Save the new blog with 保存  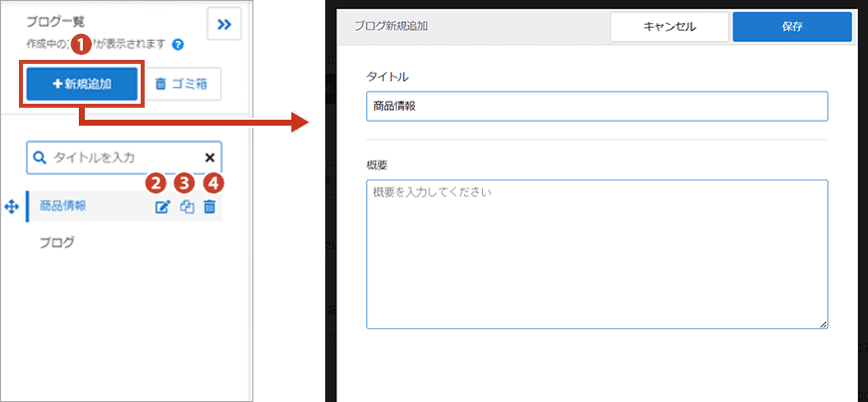[x=792, y=27]
